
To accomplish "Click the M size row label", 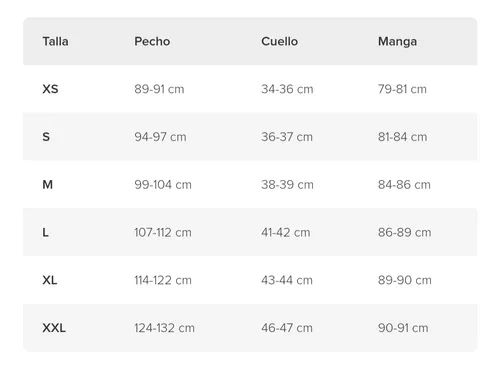I will (48, 184).
